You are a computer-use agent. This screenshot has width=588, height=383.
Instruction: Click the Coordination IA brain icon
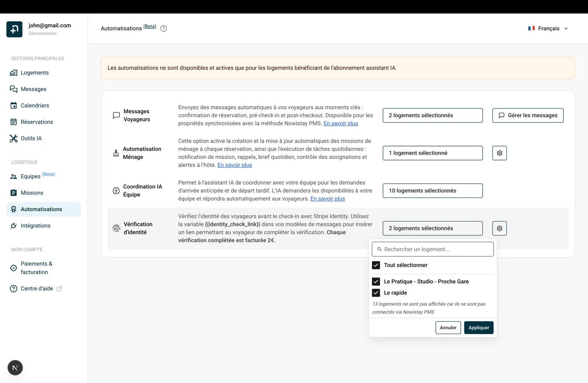pos(116,191)
